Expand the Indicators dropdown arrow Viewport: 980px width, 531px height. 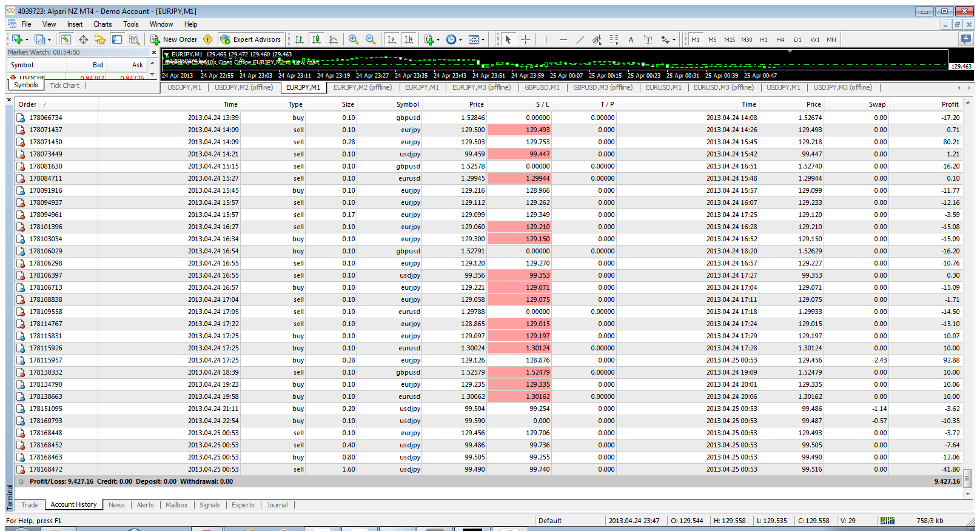(438, 40)
